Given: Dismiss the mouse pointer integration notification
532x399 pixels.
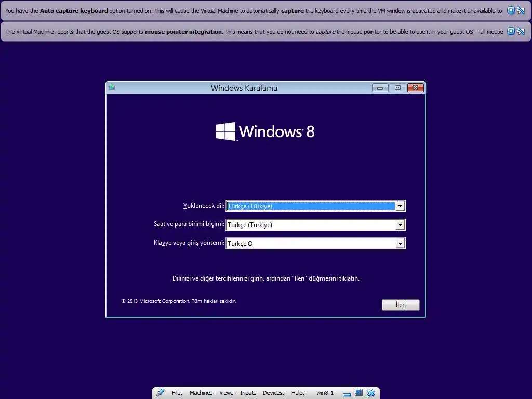Looking at the screenshot, I should (x=511, y=31).
